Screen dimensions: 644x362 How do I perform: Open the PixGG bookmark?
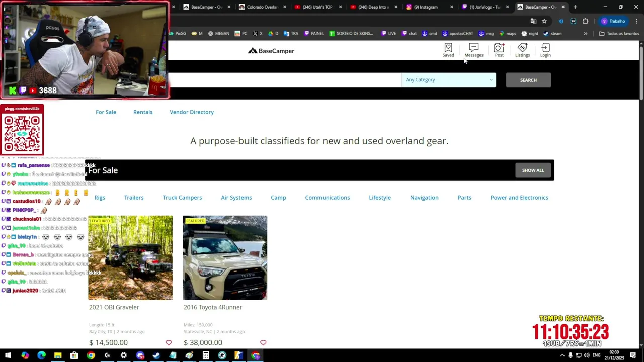click(x=178, y=34)
